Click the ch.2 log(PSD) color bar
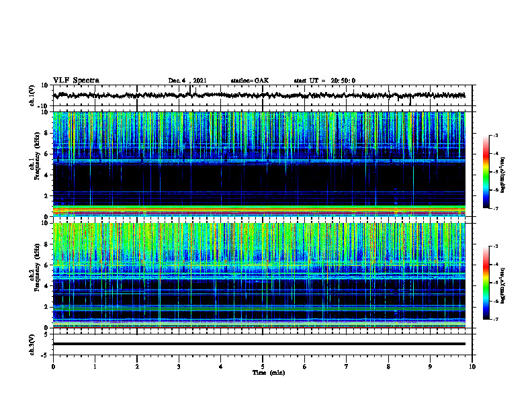Image resolution: width=532 pixels, height=411 pixels. (x=486, y=283)
